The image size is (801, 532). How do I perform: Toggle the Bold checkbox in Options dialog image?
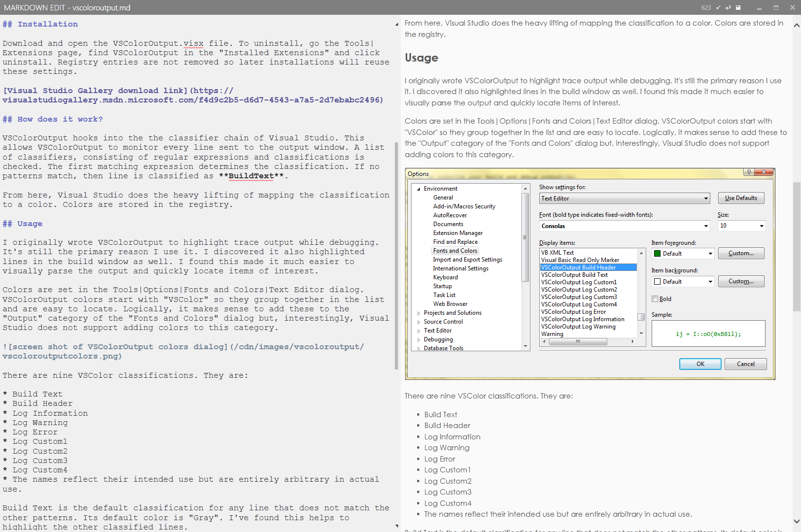(x=655, y=299)
